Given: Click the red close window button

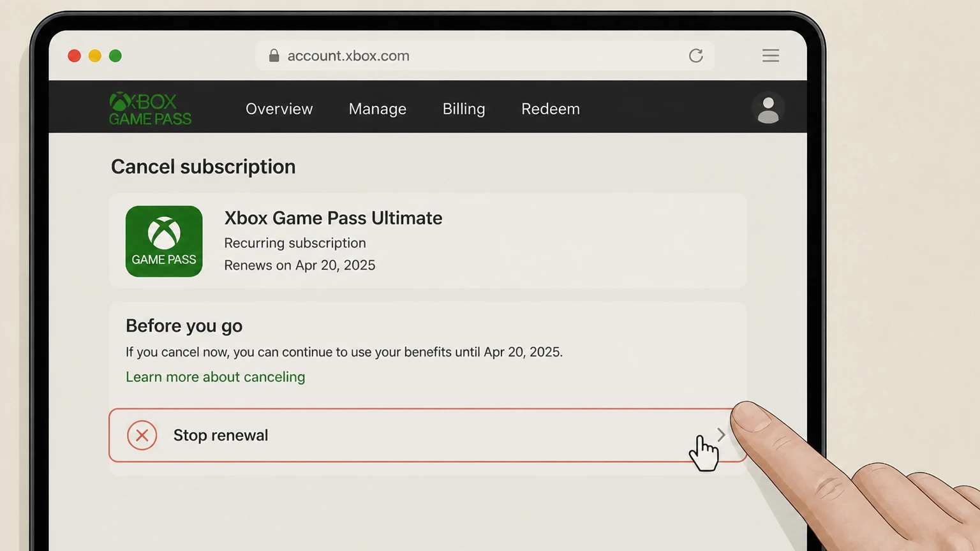Looking at the screenshot, I should (x=75, y=56).
